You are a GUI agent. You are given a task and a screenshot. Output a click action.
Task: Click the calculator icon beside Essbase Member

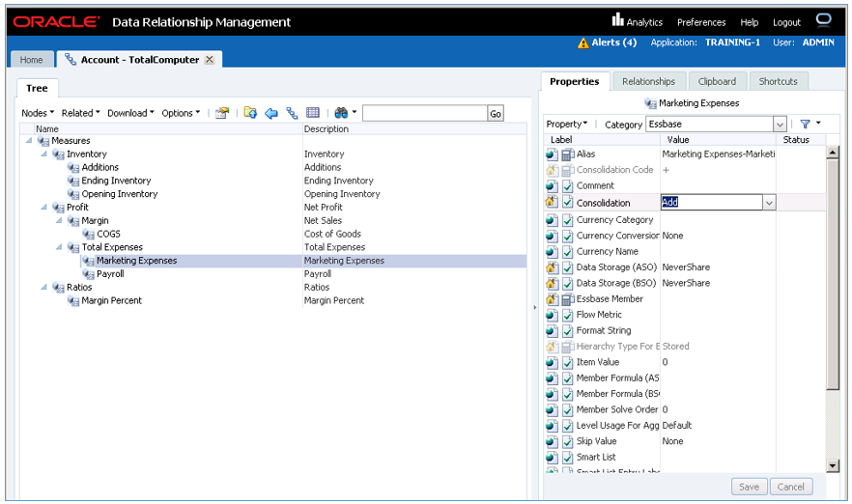click(x=568, y=299)
